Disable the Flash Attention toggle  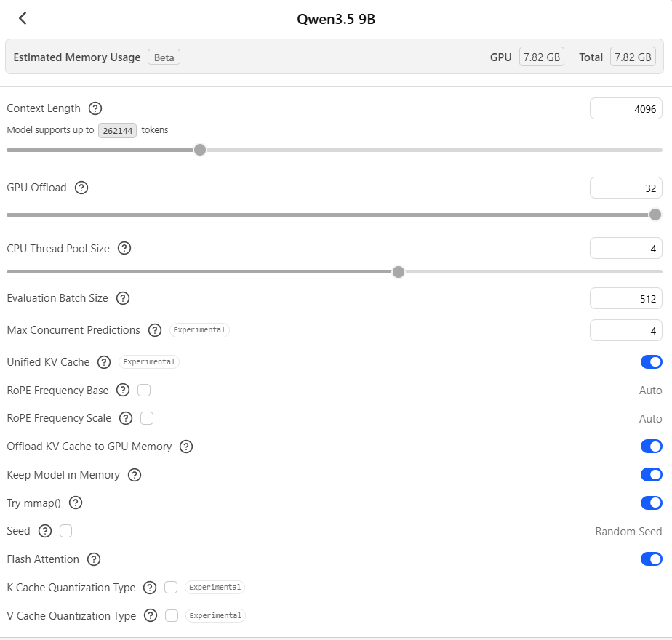[x=651, y=559]
